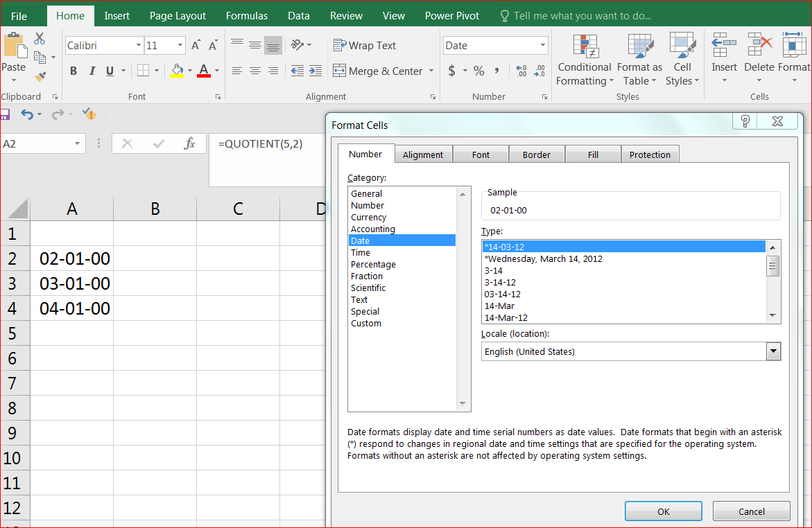Toggle Wrap Text
Image resolution: width=812 pixels, height=528 pixels.
(x=365, y=46)
